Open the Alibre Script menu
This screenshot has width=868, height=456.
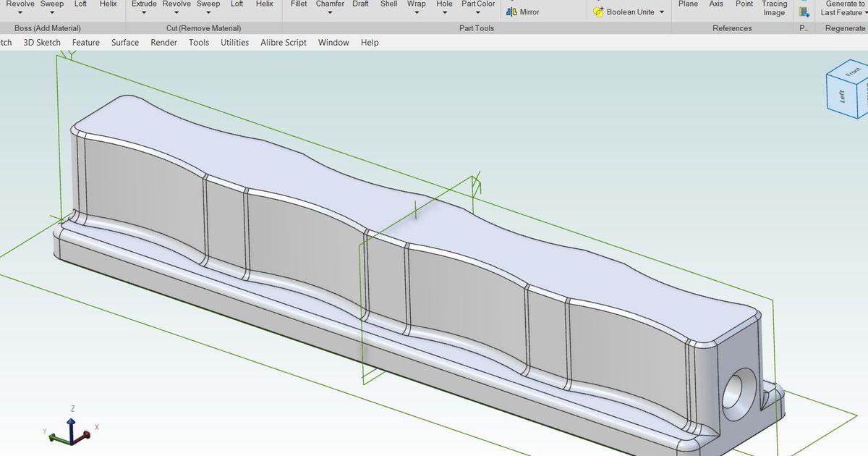click(283, 43)
